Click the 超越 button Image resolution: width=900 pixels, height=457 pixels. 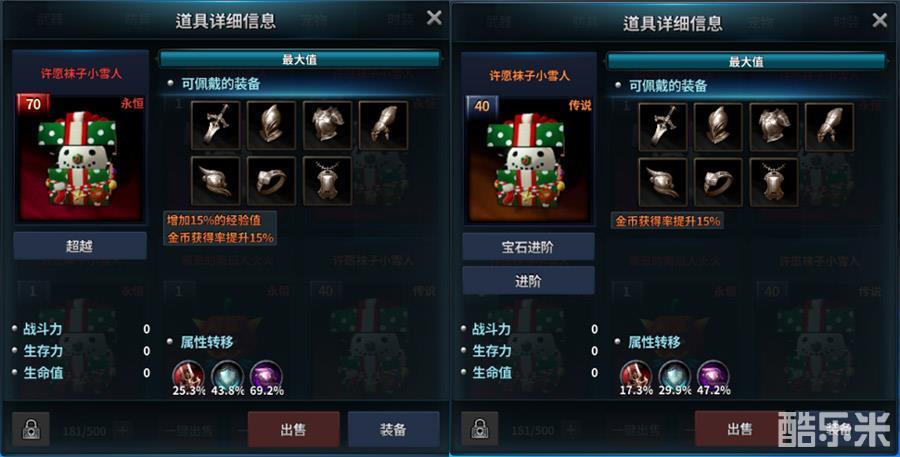[x=80, y=246]
